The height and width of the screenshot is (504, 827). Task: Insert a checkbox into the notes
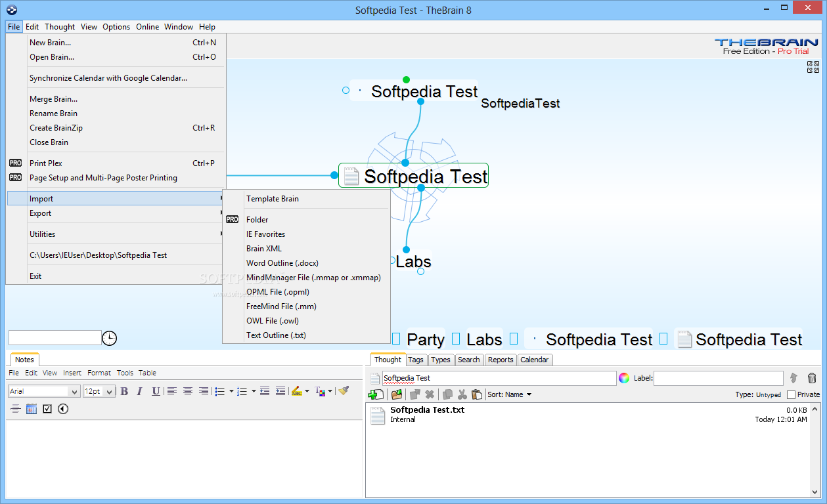(x=47, y=409)
